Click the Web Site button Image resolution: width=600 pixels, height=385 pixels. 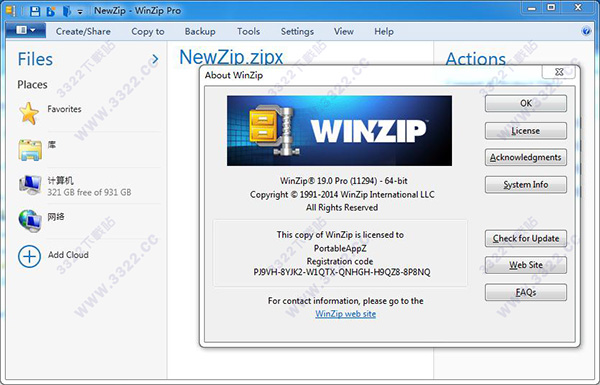pos(526,265)
